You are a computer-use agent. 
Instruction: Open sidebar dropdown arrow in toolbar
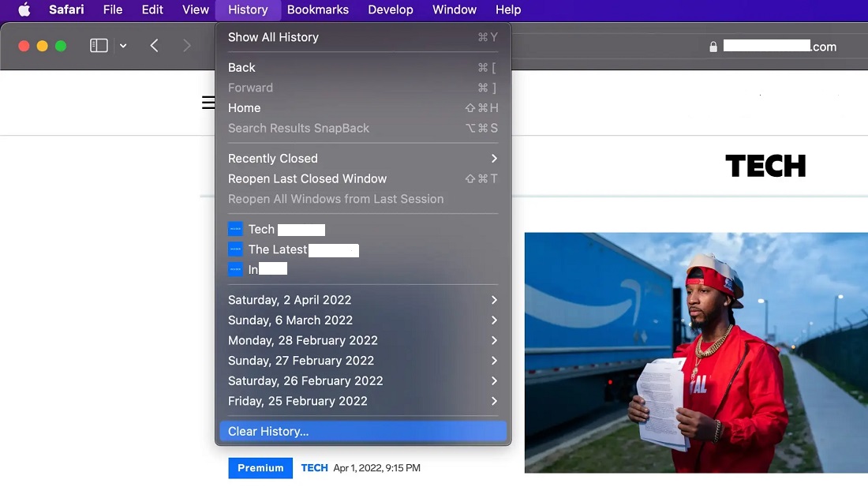(x=123, y=46)
